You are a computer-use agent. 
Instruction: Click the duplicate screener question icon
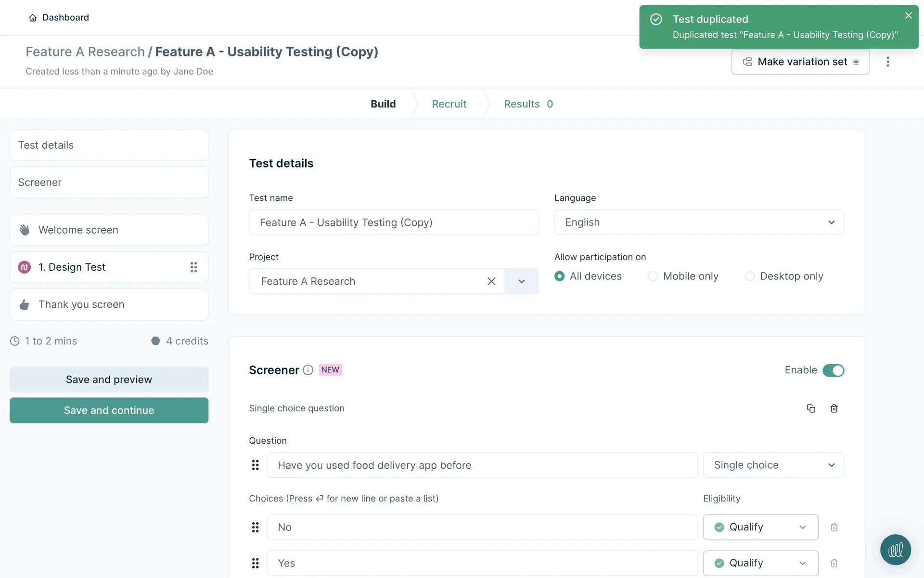[x=811, y=408]
